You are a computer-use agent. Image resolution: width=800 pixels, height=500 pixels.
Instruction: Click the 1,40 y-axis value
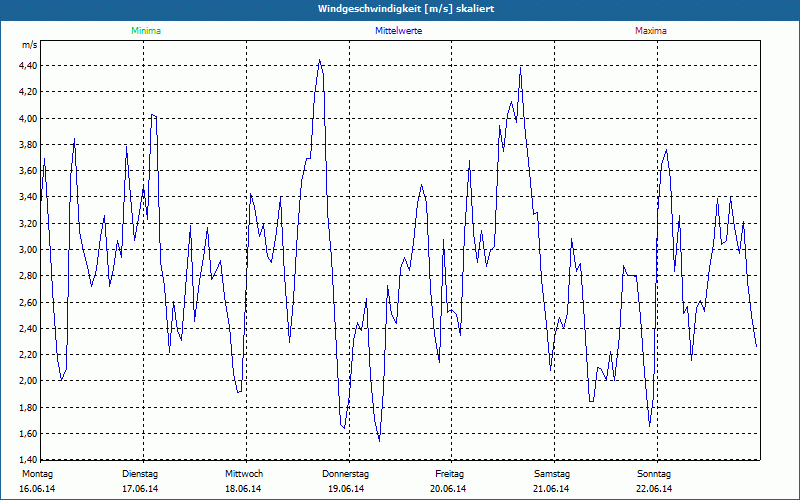[x=29, y=460]
